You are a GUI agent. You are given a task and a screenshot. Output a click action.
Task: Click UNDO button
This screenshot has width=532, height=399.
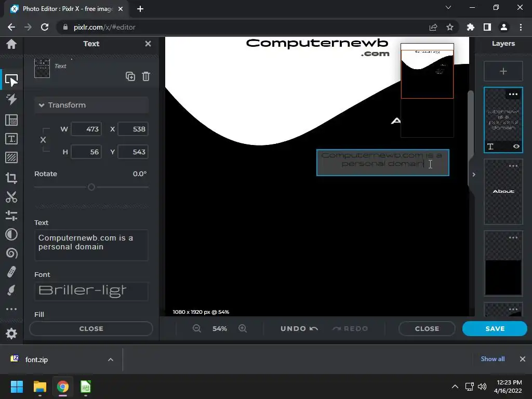299,328
